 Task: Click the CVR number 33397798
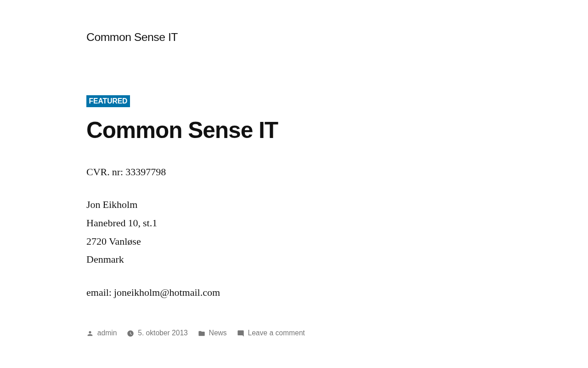point(146,172)
